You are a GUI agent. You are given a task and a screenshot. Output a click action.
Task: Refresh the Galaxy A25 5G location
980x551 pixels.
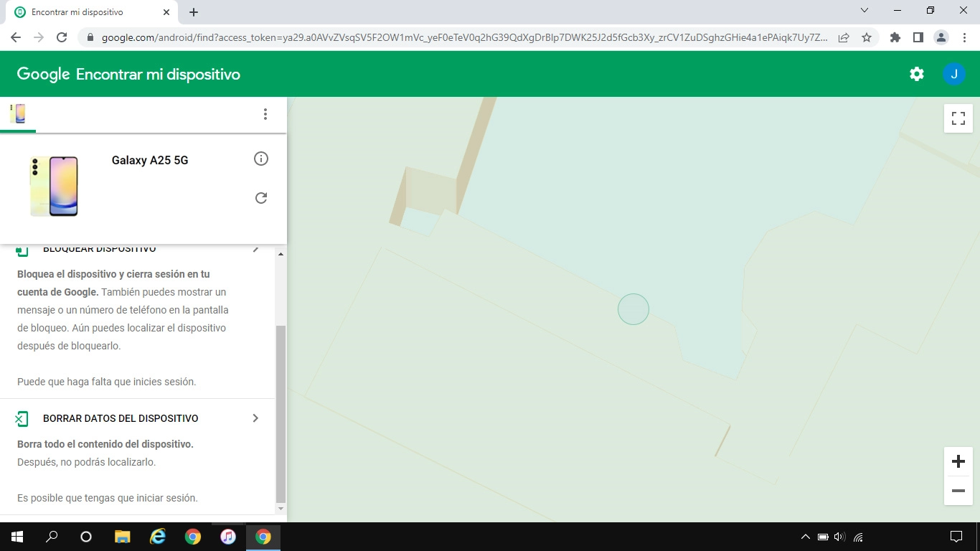[x=261, y=197]
